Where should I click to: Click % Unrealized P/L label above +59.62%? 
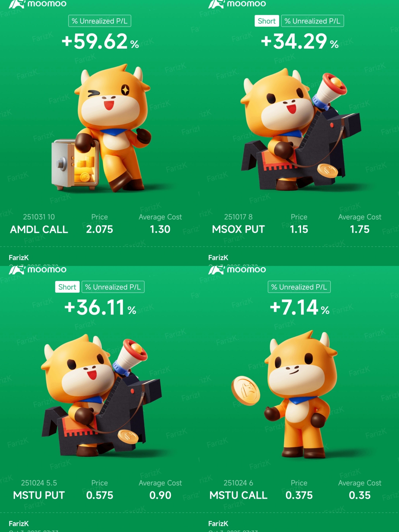click(x=100, y=21)
